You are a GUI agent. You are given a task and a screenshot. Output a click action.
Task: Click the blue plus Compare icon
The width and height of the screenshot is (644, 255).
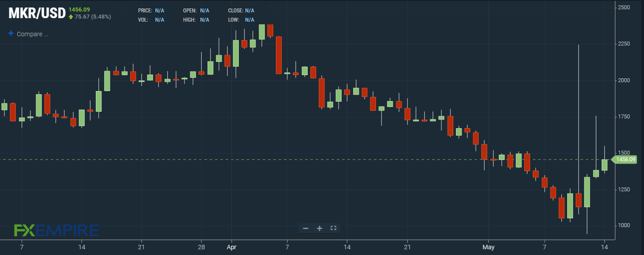click(x=11, y=34)
